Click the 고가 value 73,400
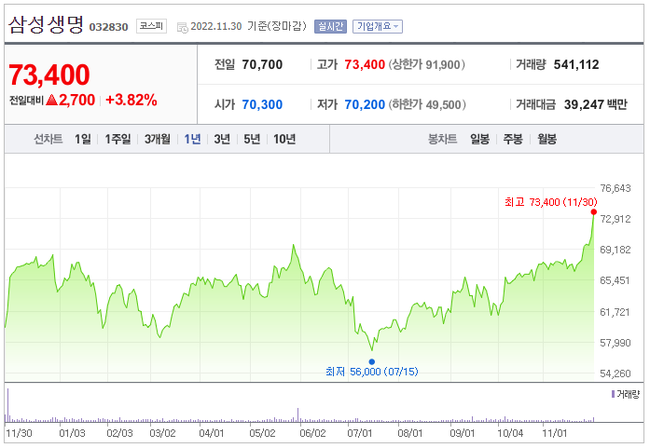 click(x=365, y=65)
